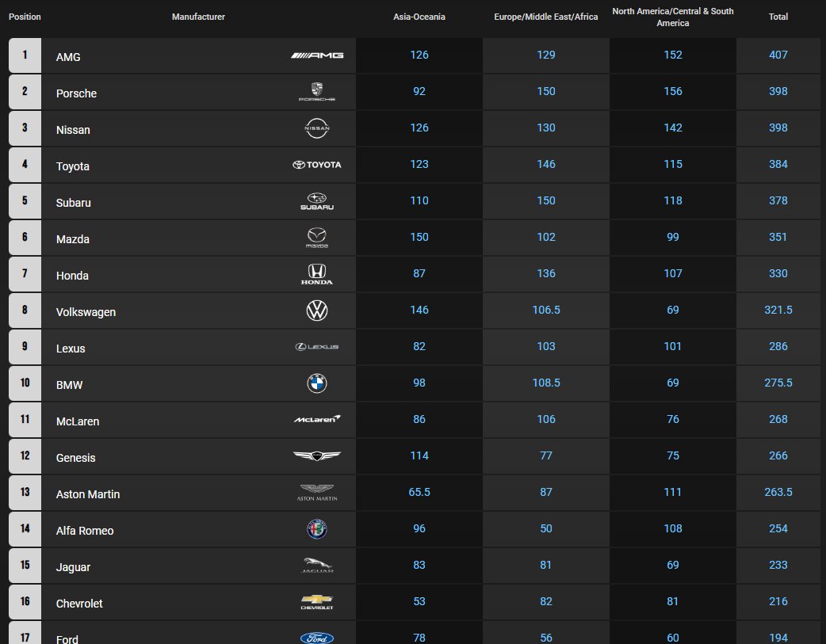This screenshot has height=644, width=826.
Task: Click Honda's Europe score 136
Action: pyautogui.click(x=545, y=273)
